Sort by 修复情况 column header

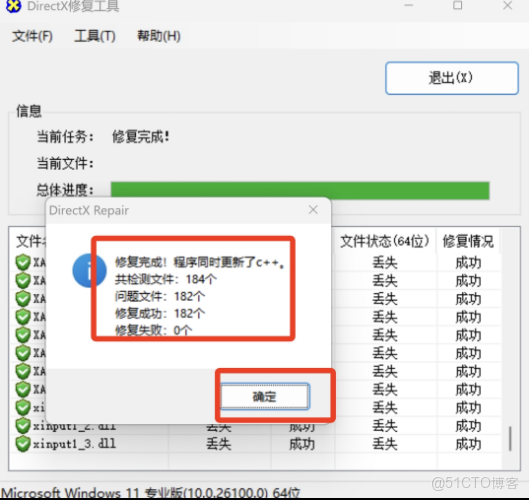pos(468,242)
